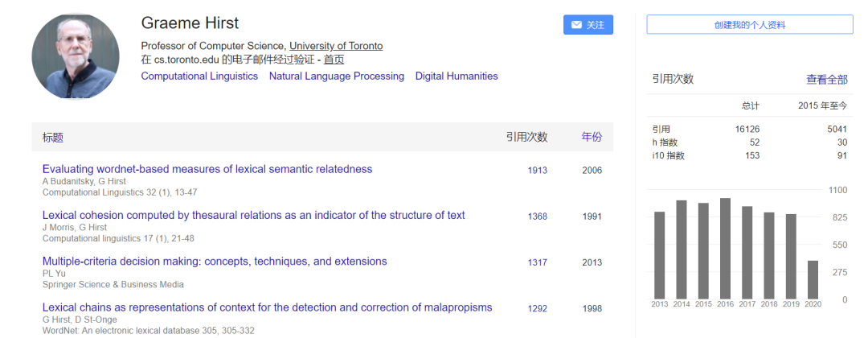Click the 2020 bar in the citations chart
Viewport: 868px width, 338px height.
tap(813, 279)
